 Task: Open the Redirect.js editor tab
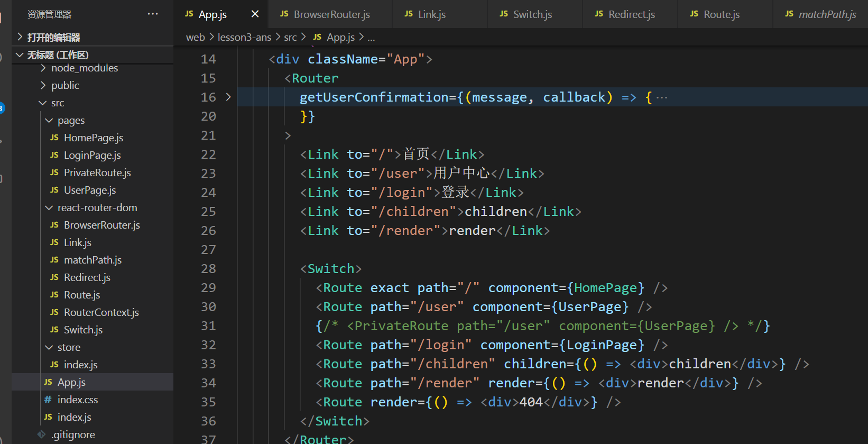pyautogui.click(x=631, y=14)
